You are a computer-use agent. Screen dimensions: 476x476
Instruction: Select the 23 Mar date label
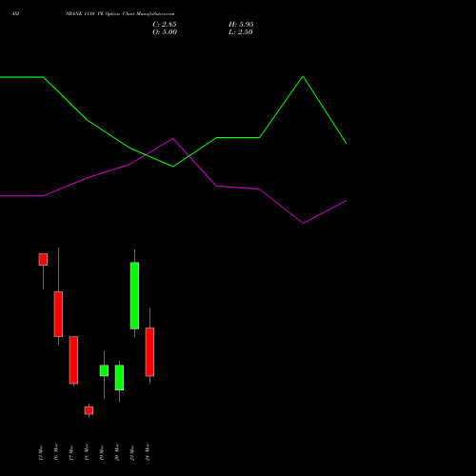pos(132,452)
